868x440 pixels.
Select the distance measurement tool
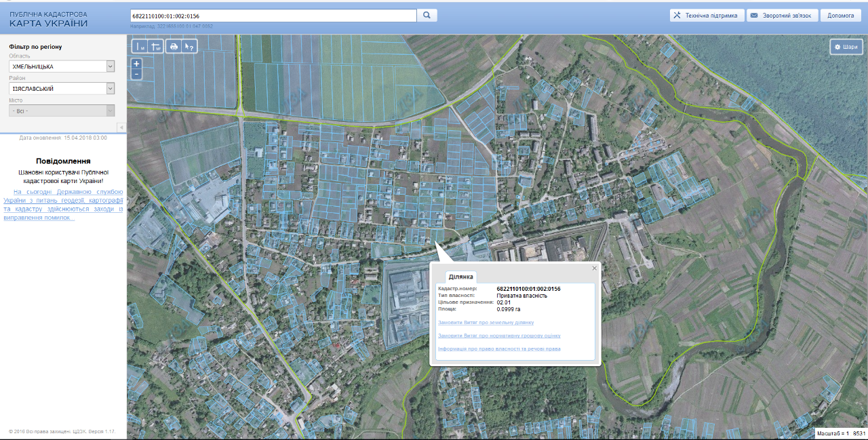click(x=140, y=47)
